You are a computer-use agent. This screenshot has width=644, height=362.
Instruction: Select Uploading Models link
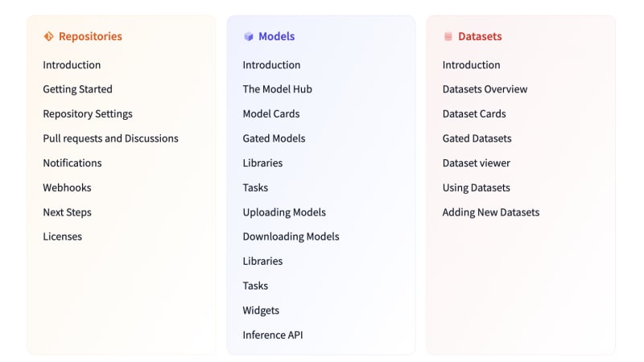coord(284,212)
